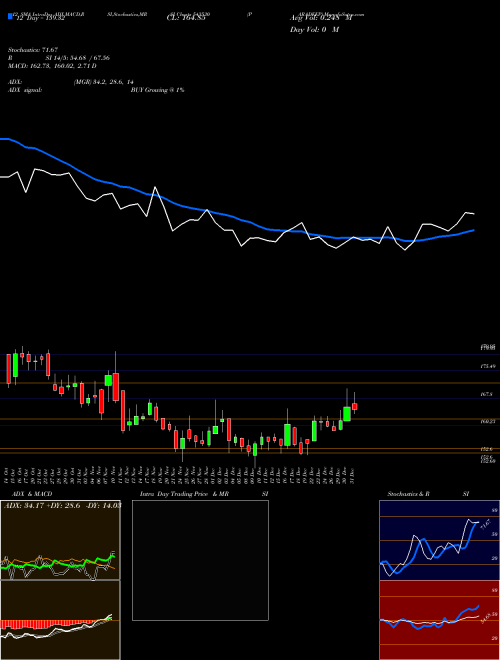Click the 'ADX: 34.17 +DY: 28.6' header text

tap(44, 505)
